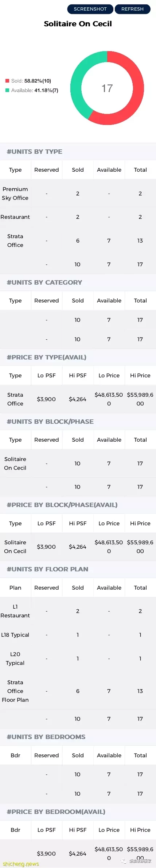Open the #PRICE BY TYPE(AVAIL) section header
156x868 pixels.
coord(78,357)
